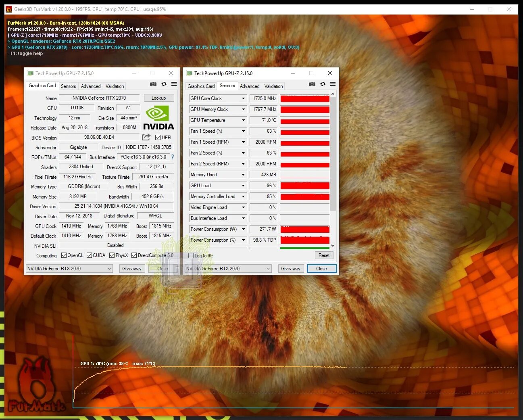Toggle the UEFI checkbox
523x420 pixels.
158,137
